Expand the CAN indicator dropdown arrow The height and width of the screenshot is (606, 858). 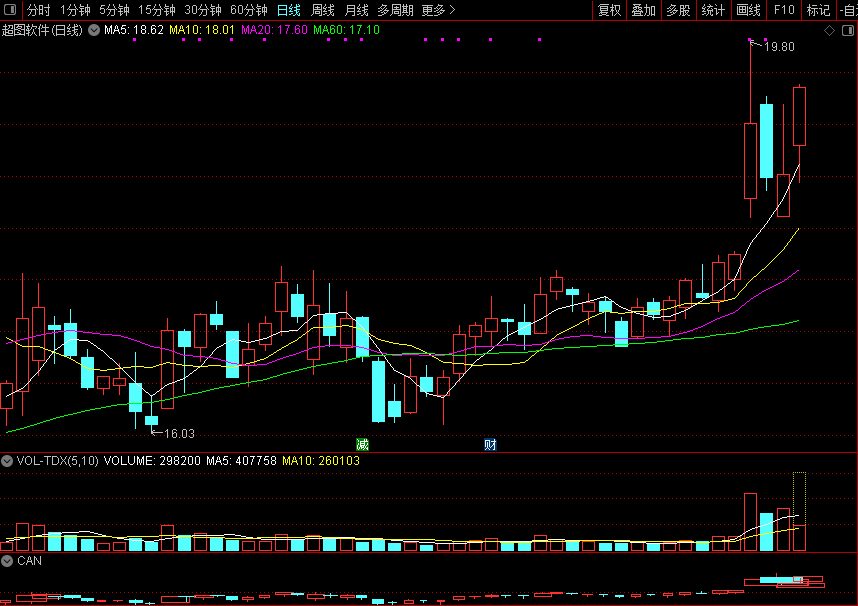7,561
